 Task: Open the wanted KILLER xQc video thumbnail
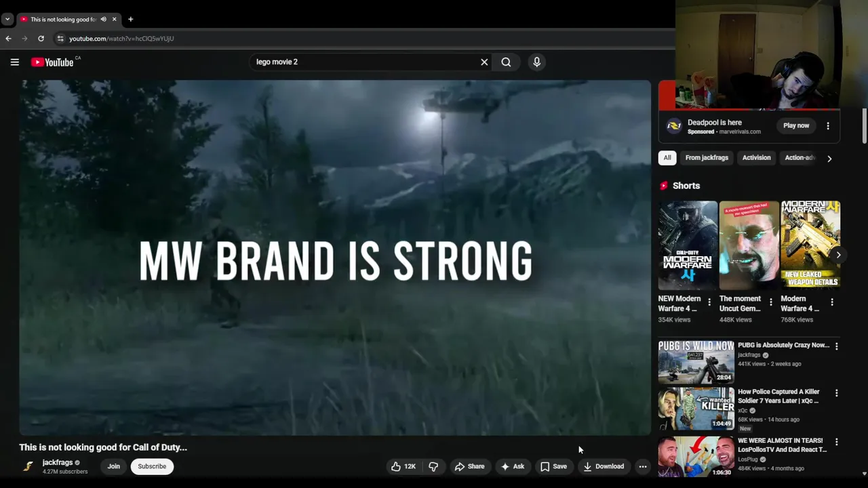click(x=696, y=409)
